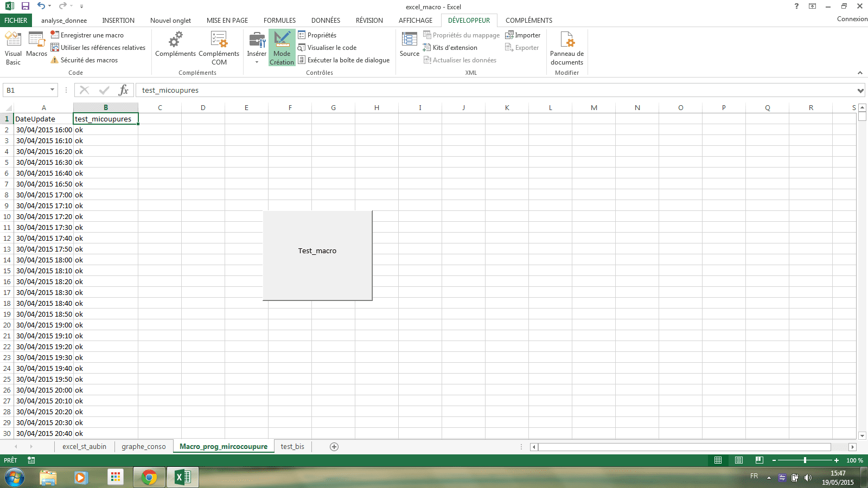Expand the formula bar
868x488 pixels.
[x=860, y=91]
